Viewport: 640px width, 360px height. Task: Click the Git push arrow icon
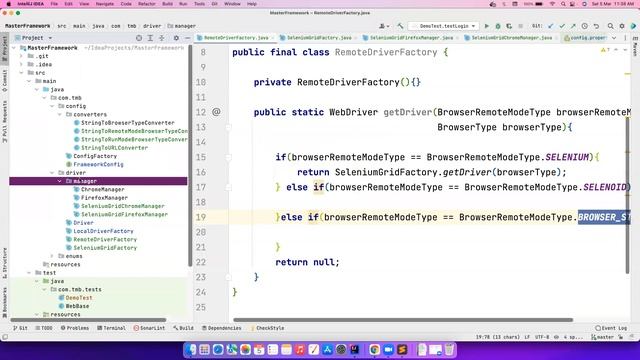(x=573, y=26)
